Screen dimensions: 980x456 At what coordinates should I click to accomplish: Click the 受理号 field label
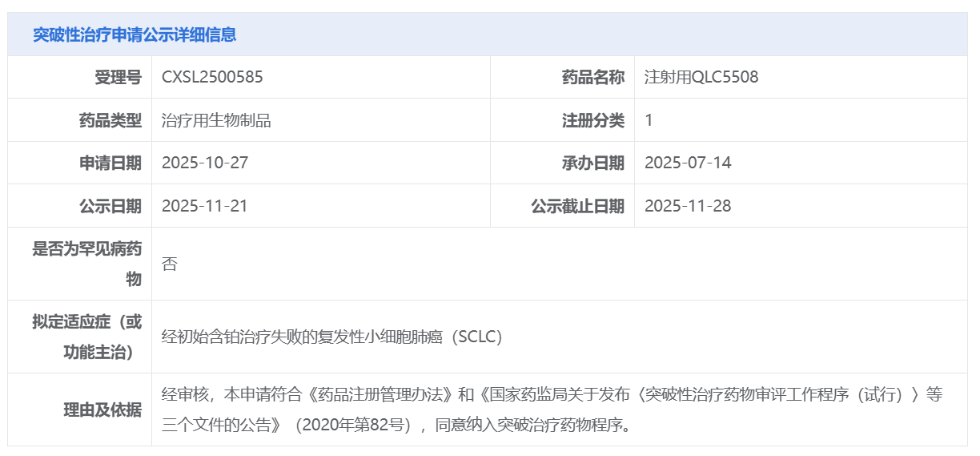coord(118,77)
